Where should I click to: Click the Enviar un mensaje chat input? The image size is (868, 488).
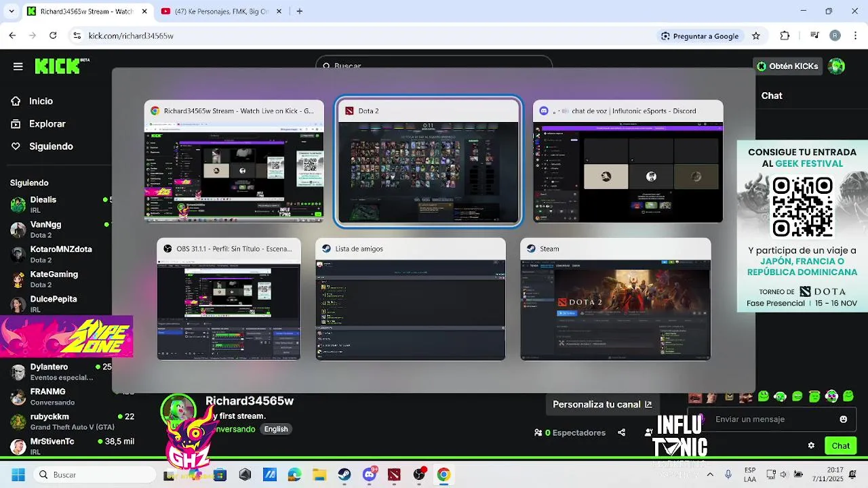[x=773, y=419]
